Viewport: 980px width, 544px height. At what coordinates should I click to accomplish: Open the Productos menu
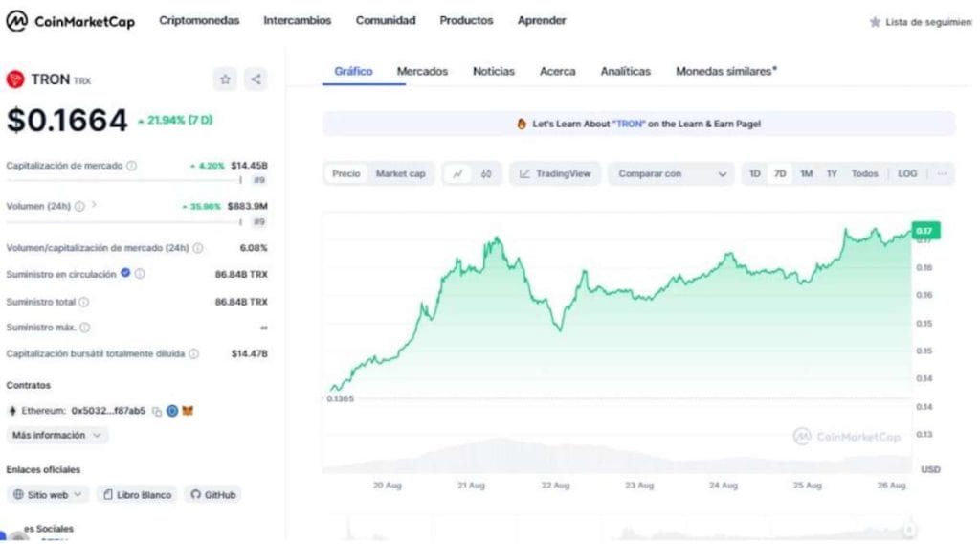coord(466,21)
